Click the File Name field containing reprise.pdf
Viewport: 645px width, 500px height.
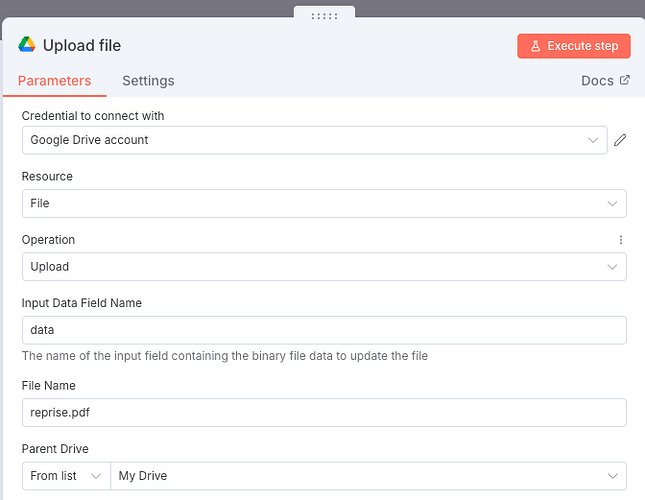(x=324, y=413)
